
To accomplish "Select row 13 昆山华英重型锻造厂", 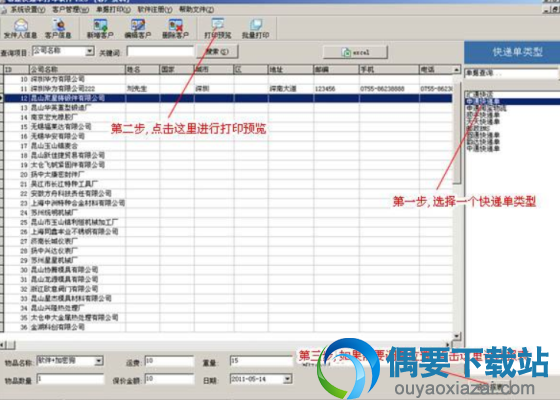I will click(x=228, y=108).
